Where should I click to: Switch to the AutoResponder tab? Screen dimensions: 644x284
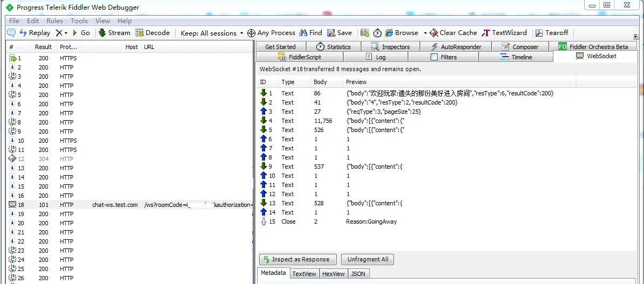[455, 47]
